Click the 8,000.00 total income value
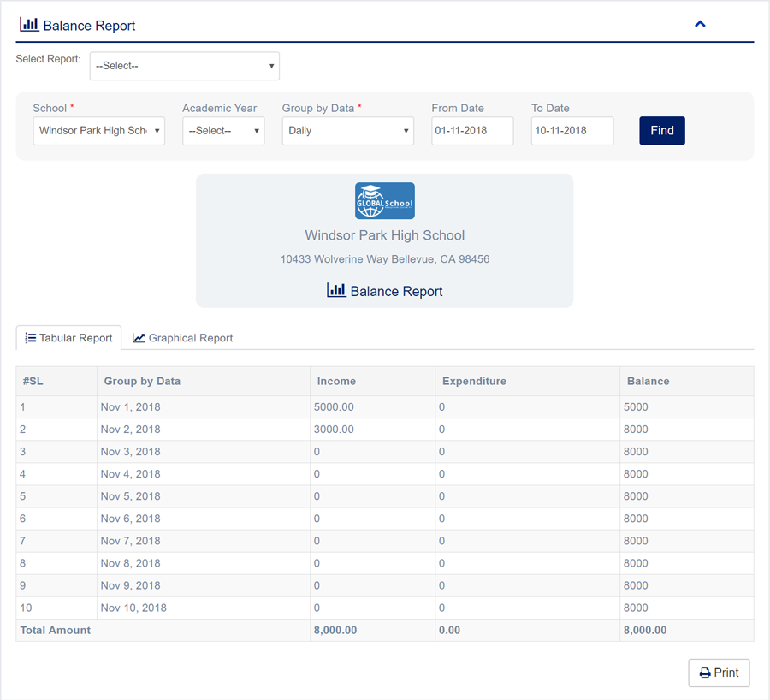 click(335, 630)
